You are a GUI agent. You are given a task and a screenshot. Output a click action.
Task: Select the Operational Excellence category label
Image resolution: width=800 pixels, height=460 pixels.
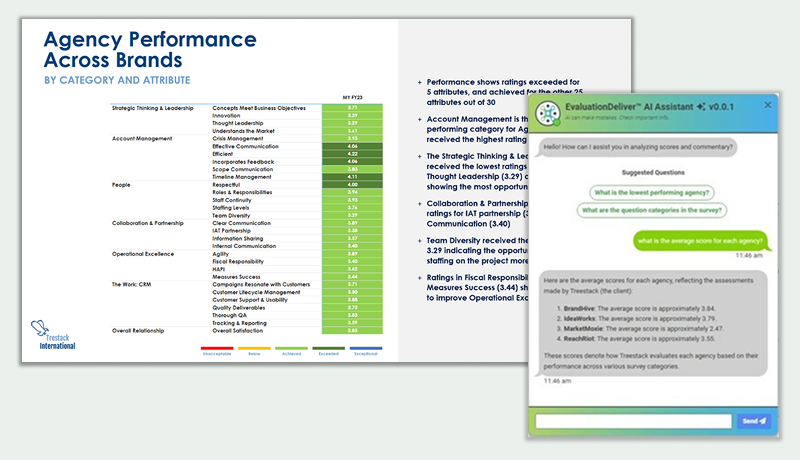click(x=143, y=254)
